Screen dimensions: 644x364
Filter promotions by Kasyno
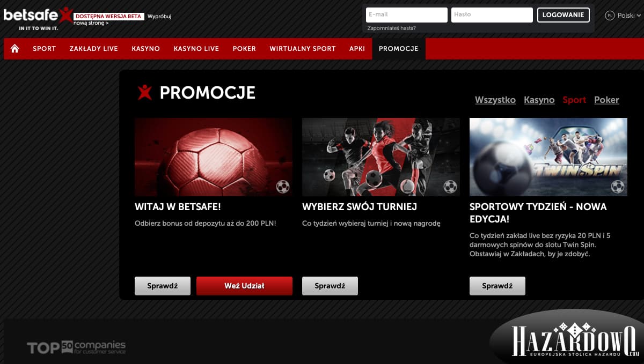click(x=539, y=100)
